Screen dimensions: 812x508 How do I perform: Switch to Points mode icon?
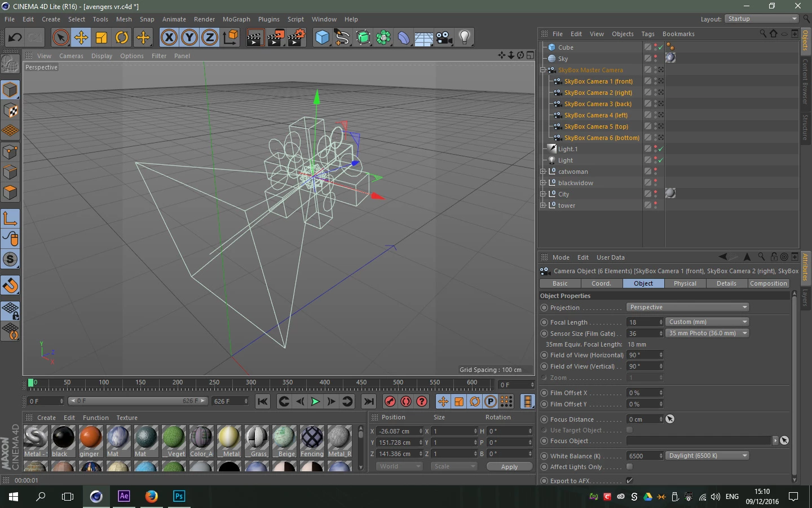(x=10, y=152)
